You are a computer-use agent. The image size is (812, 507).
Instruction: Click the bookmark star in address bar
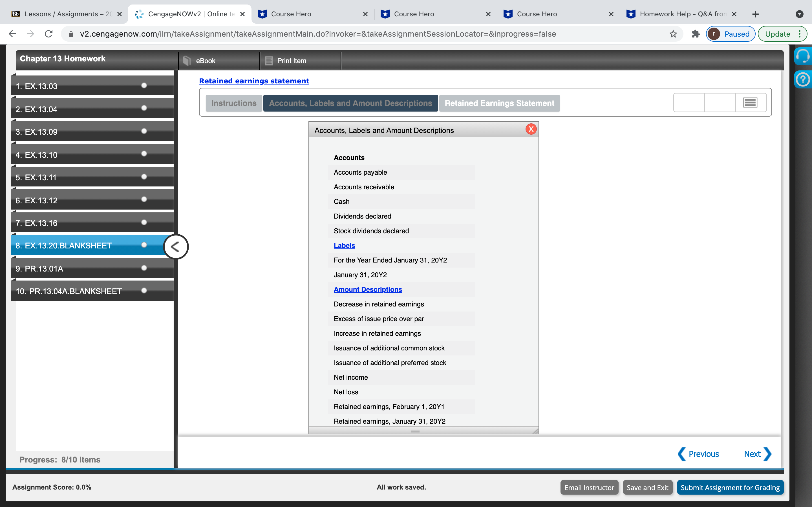click(x=673, y=34)
